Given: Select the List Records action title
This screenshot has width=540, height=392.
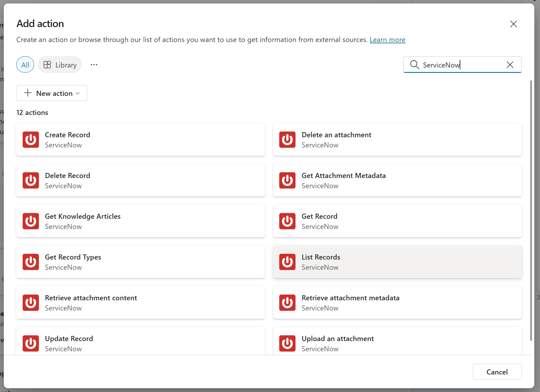Looking at the screenshot, I should click(321, 257).
